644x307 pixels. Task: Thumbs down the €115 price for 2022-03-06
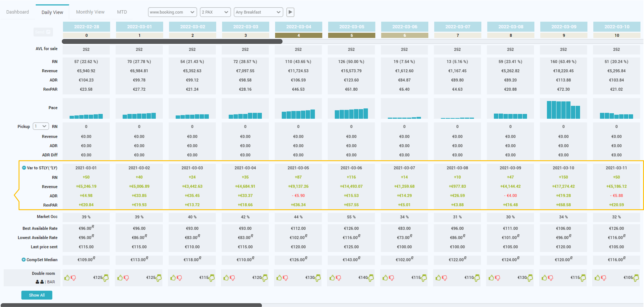[x=391, y=278]
